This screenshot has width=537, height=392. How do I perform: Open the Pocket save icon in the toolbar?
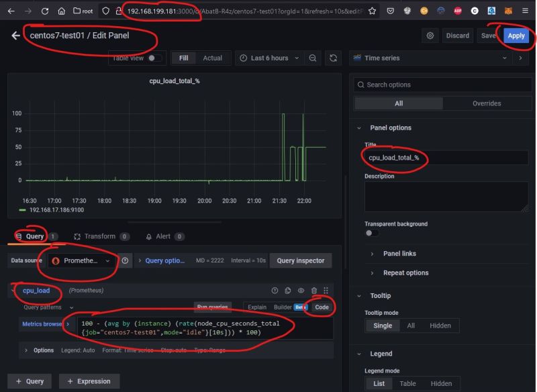pos(390,11)
